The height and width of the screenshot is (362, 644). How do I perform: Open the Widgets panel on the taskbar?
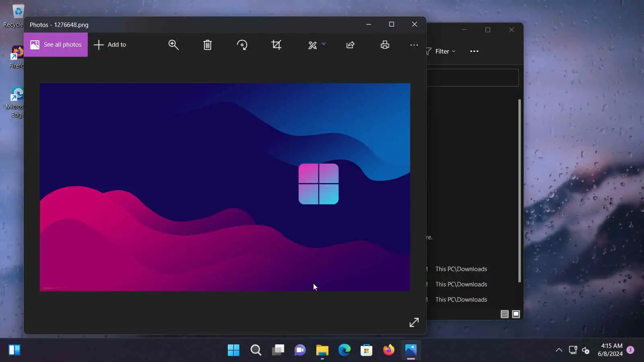tap(14, 350)
